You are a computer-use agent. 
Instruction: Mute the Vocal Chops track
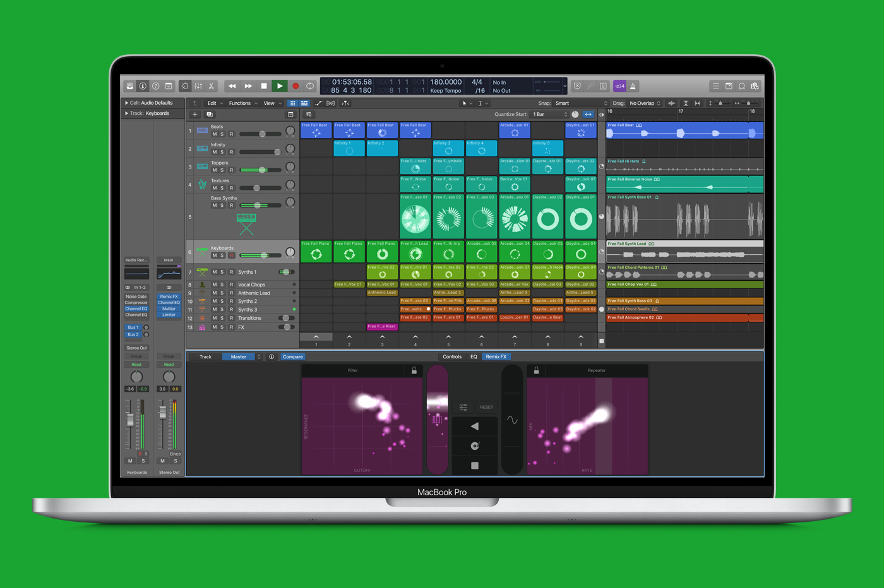214,285
